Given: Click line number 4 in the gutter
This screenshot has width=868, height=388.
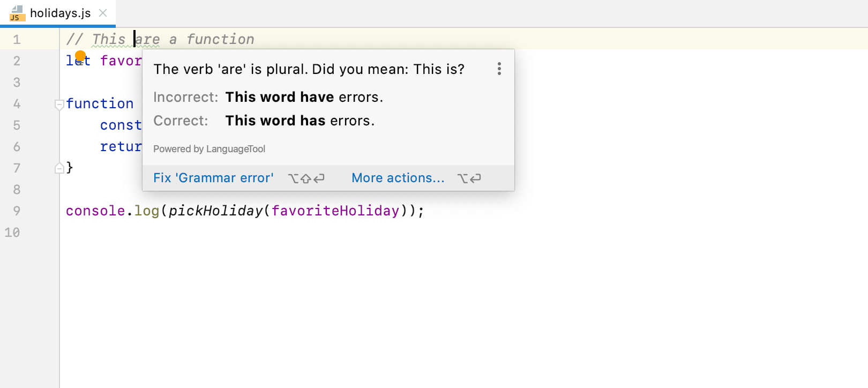Looking at the screenshot, I should tap(17, 104).
